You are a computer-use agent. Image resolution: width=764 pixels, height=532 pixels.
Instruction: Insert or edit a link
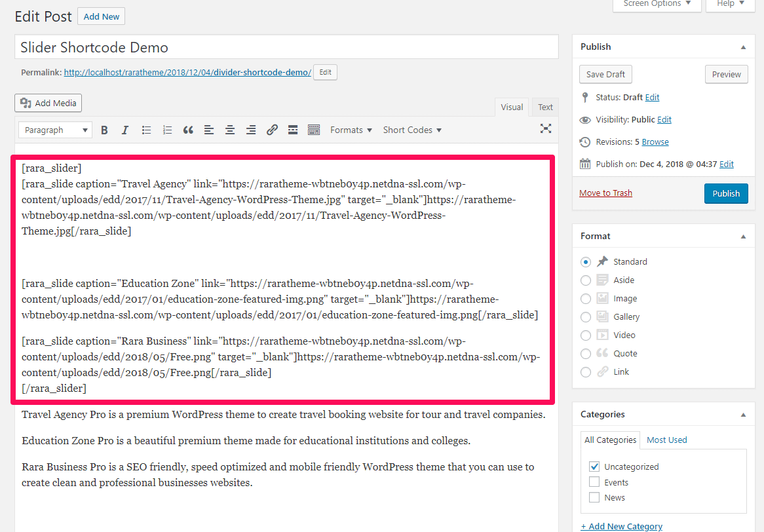tap(272, 130)
